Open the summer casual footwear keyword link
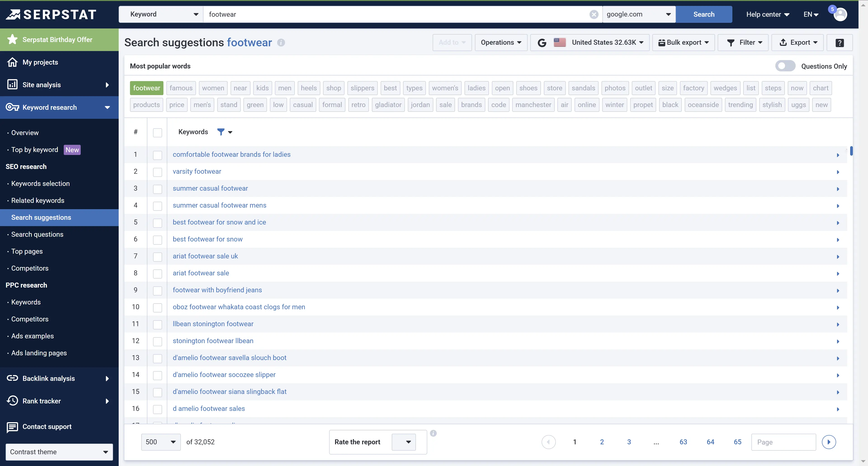 click(210, 188)
